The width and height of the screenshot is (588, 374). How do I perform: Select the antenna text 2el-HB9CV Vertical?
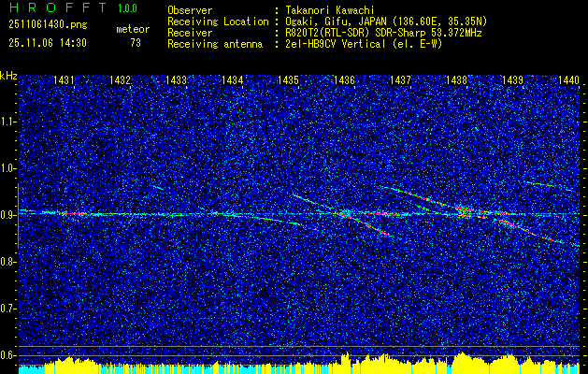click(336, 44)
